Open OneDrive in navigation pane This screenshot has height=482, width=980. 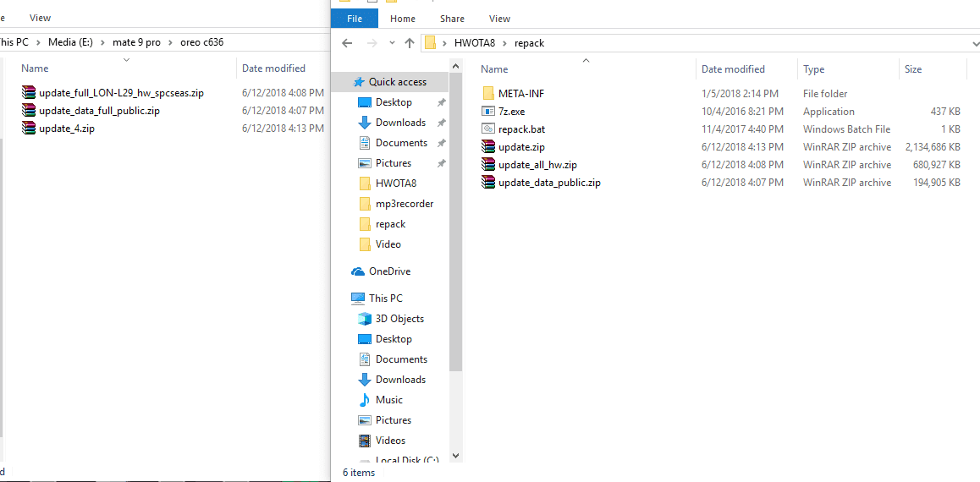389,271
